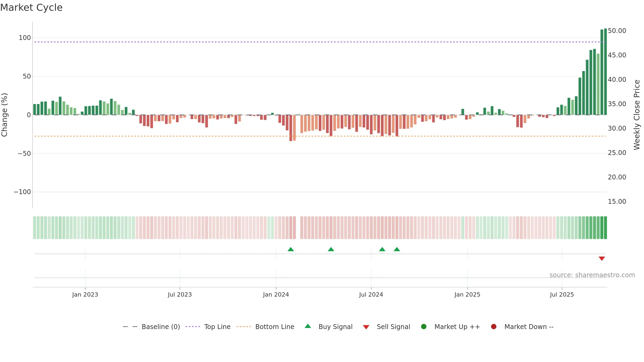
Task: Click the Market Cycle chart title
Action: [x=31, y=8]
